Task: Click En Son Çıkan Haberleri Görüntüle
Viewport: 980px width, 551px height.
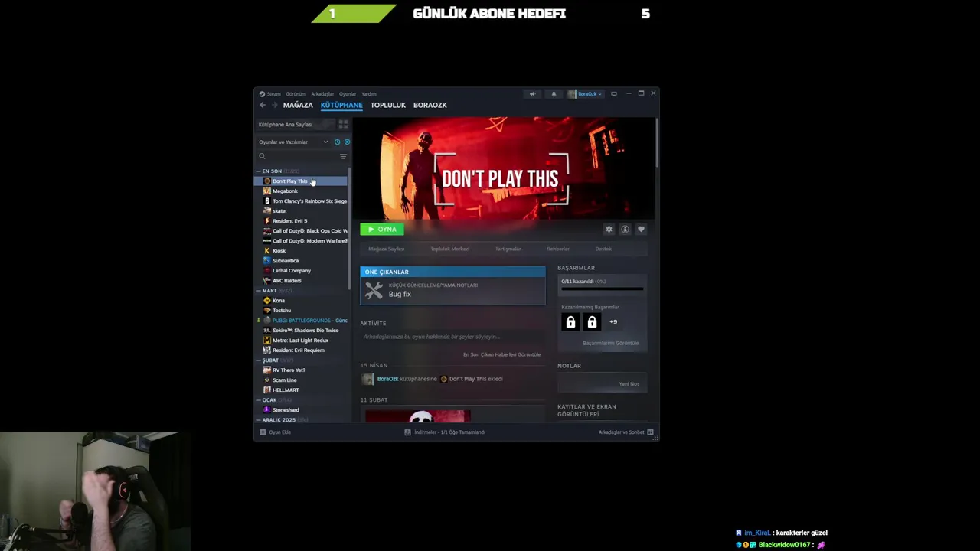Action: (501, 354)
